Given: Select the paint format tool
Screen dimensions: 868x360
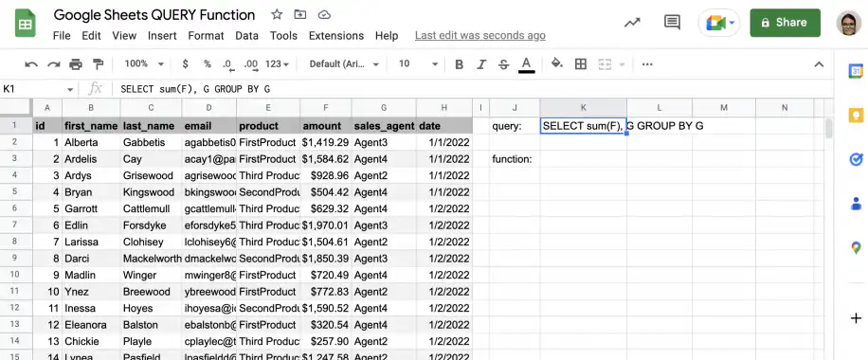Looking at the screenshot, I should click(98, 64).
